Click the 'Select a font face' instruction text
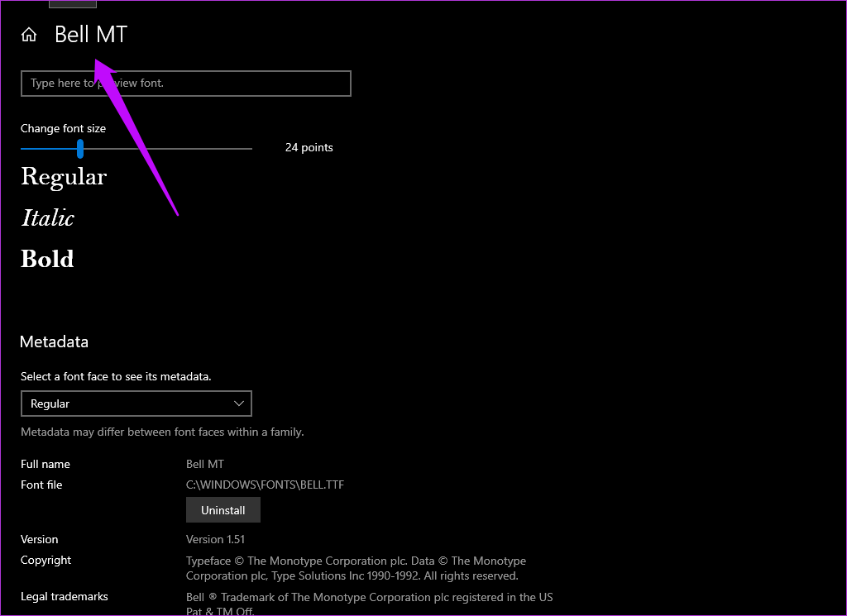Viewport: 847px width, 616px height. click(116, 377)
